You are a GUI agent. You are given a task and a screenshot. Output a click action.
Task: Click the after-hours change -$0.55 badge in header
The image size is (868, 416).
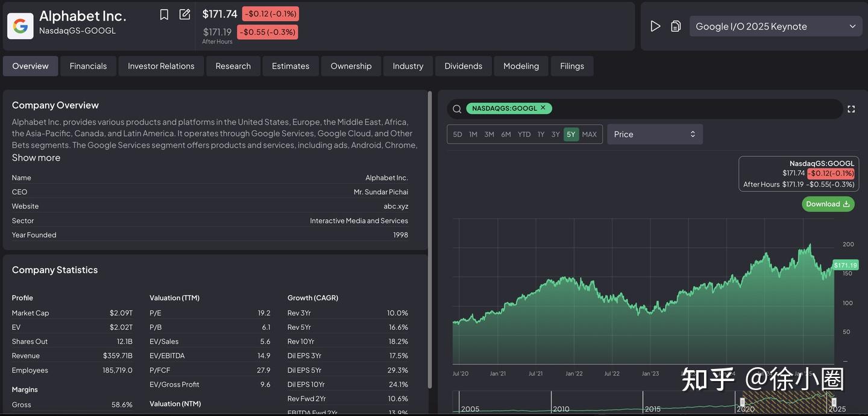point(268,32)
